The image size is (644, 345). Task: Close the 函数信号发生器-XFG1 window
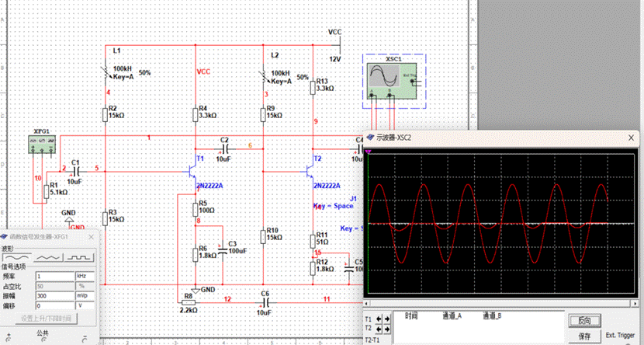tap(92, 237)
